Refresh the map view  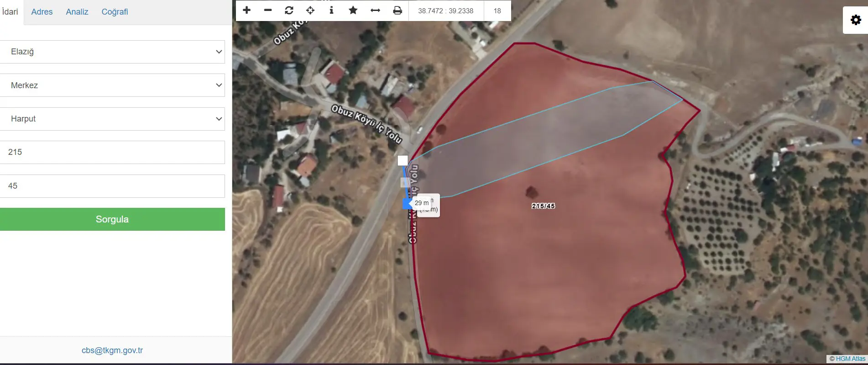pos(289,10)
